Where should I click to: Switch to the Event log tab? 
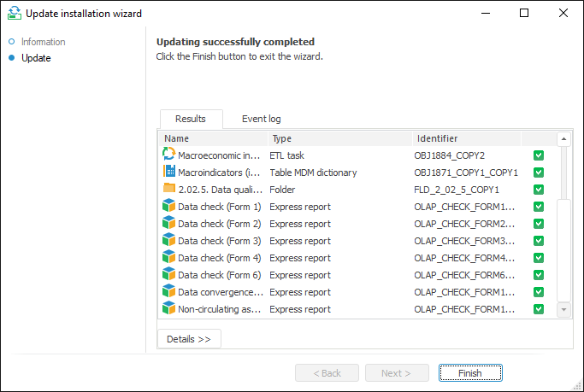pyautogui.click(x=261, y=119)
